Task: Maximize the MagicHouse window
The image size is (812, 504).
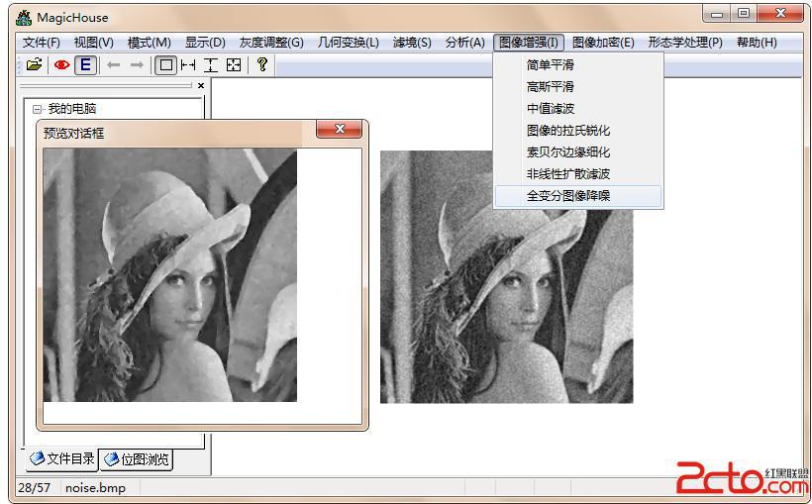Action: [744, 14]
